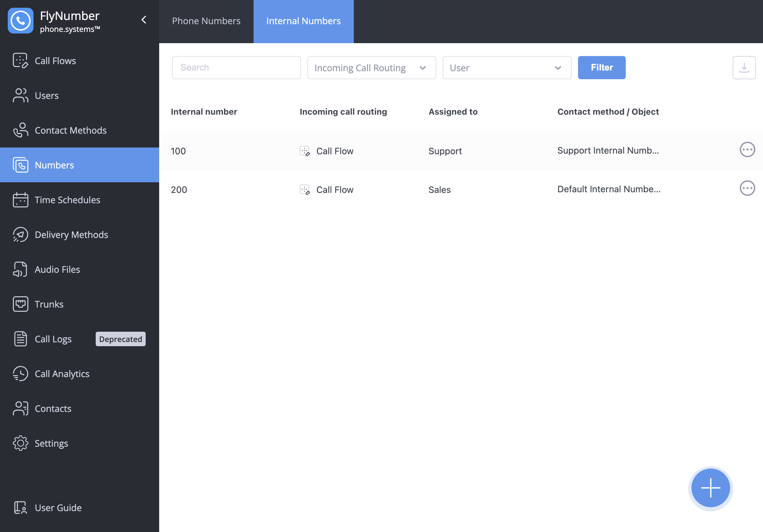Open the Call Logs document icon

click(x=21, y=339)
